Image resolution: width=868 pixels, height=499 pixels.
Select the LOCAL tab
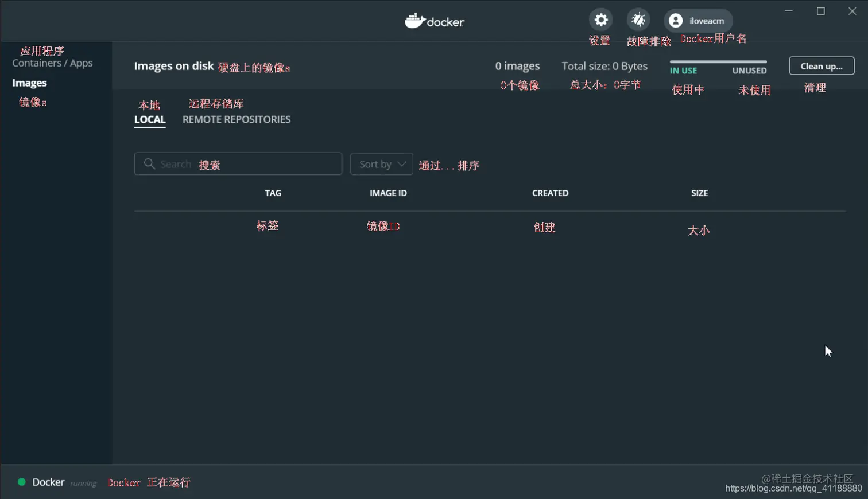click(150, 119)
